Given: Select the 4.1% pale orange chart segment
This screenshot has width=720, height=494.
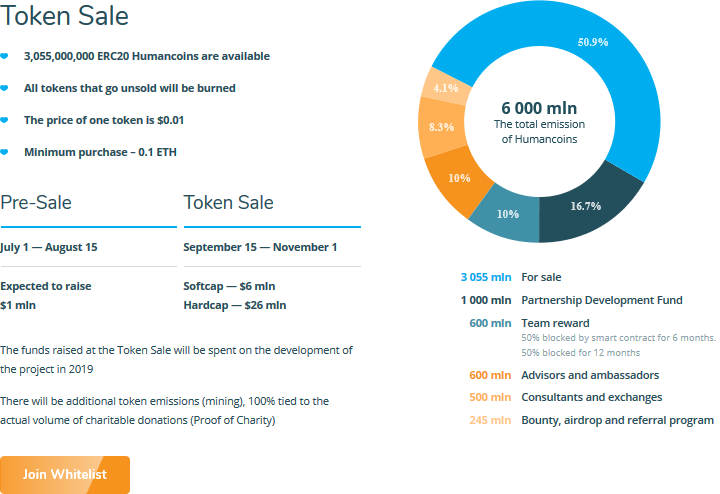Looking at the screenshot, I should [x=444, y=87].
